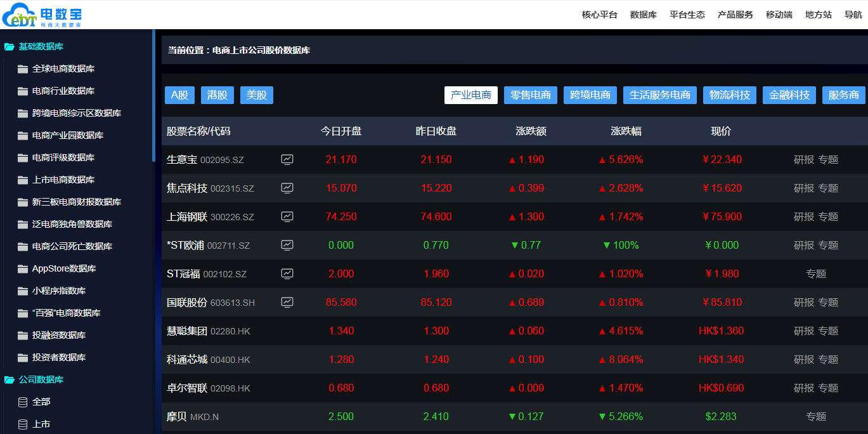Open the chart icon for 生意宝
This screenshot has width=868, height=434.
click(287, 159)
